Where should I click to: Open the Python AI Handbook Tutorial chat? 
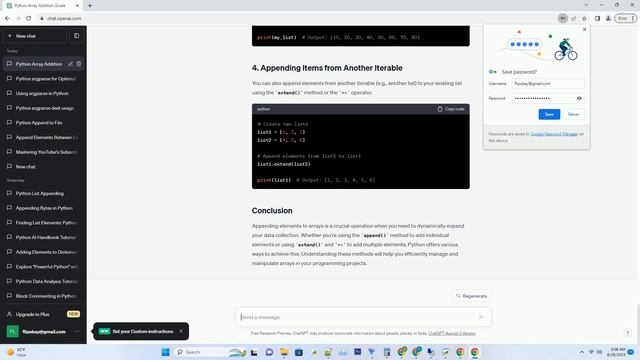[x=43, y=238]
